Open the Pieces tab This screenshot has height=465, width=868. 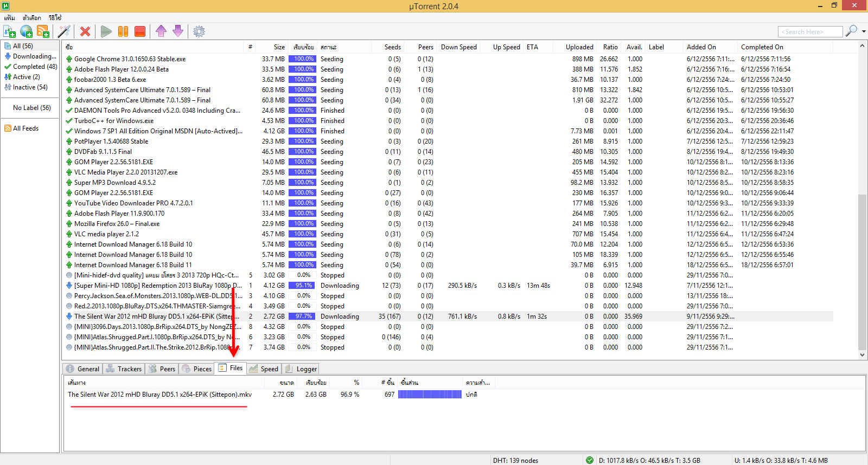[197, 369]
